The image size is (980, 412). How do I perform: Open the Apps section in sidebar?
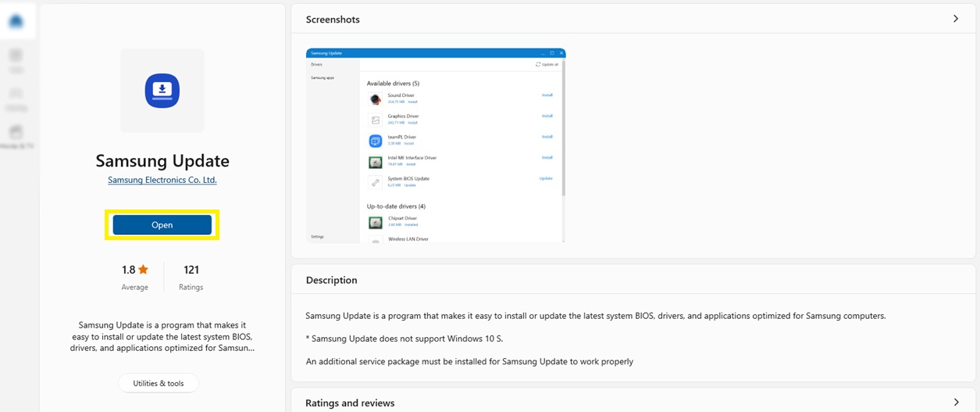16,60
